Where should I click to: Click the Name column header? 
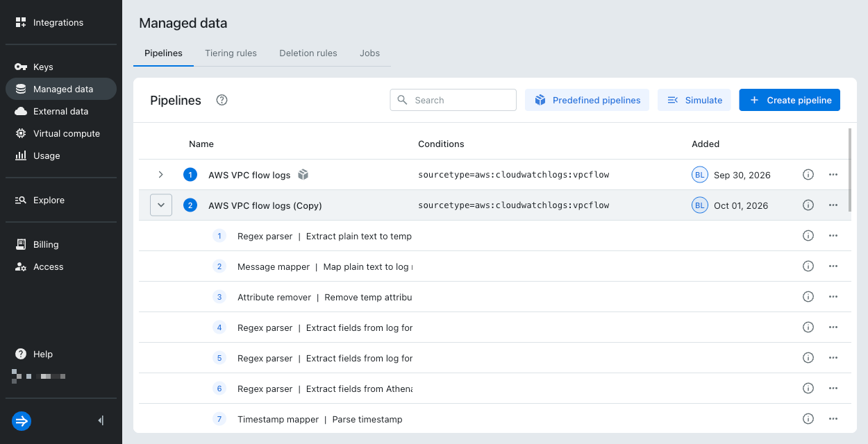pyautogui.click(x=201, y=144)
